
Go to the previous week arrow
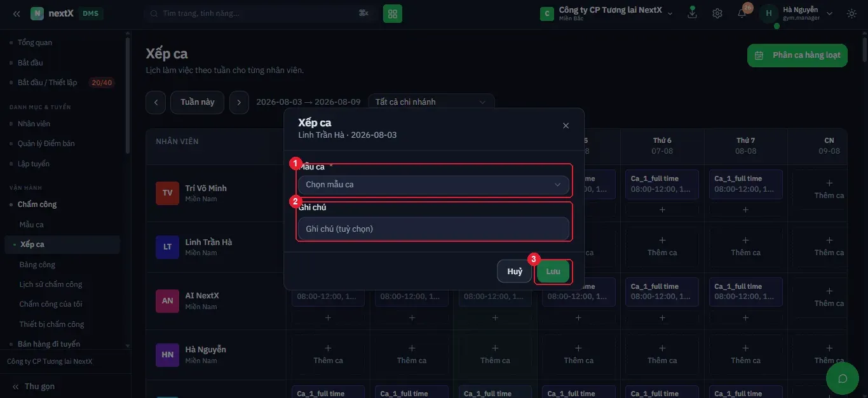156,102
